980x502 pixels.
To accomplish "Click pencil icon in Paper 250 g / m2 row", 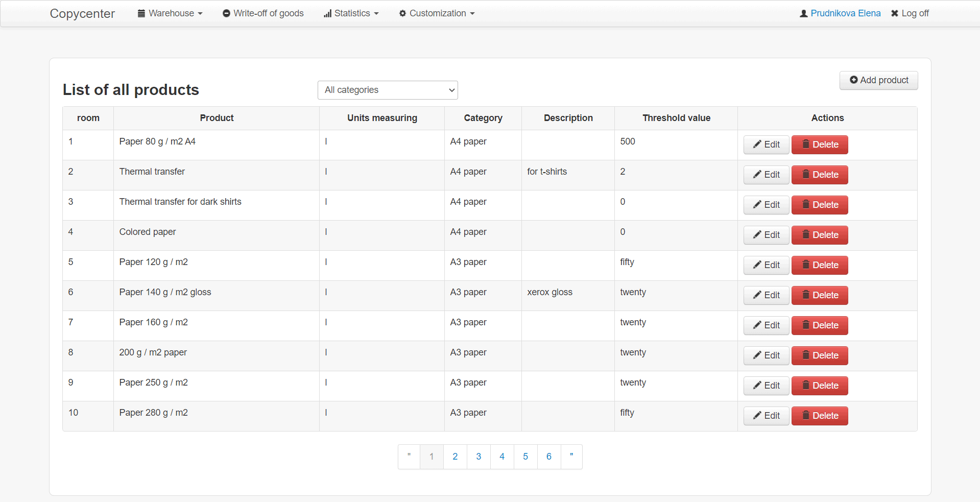I will [x=757, y=386].
